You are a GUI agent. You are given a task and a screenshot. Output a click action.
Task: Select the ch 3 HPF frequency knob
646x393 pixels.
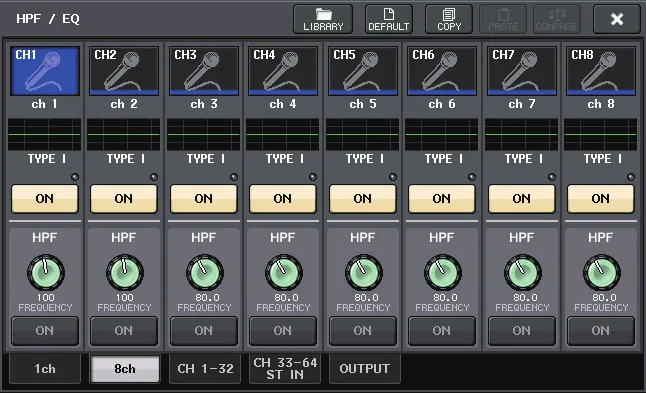(x=205, y=273)
